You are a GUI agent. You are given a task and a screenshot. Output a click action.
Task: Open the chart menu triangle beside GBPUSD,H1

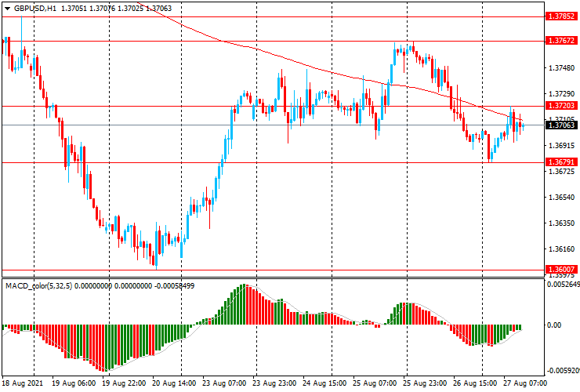pyautogui.click(x=7, y=9)
